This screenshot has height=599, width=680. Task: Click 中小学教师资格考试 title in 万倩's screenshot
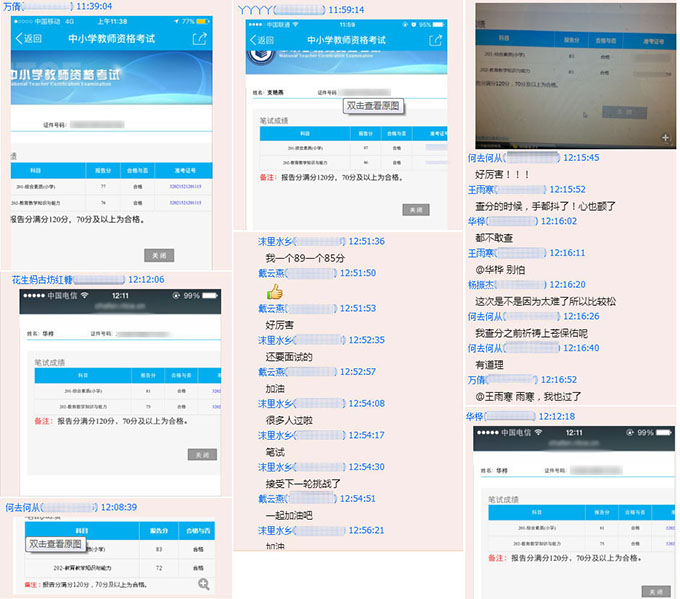(111, 39)
